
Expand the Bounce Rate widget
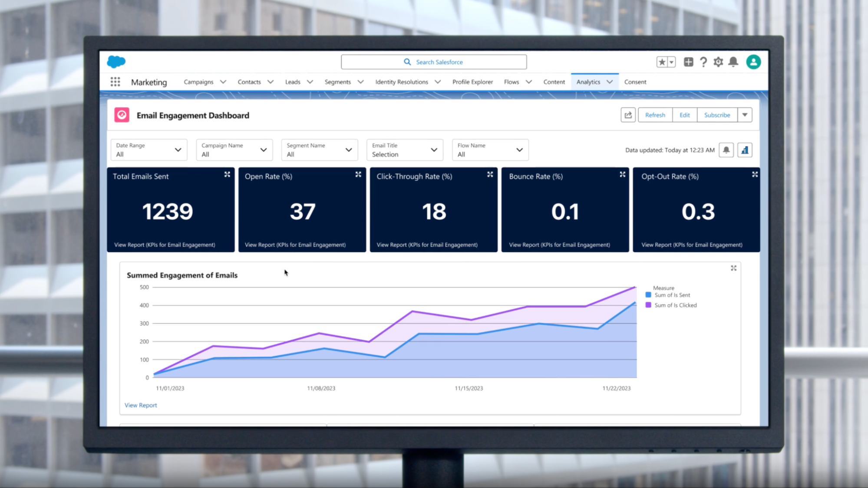(x=622, y=174)
